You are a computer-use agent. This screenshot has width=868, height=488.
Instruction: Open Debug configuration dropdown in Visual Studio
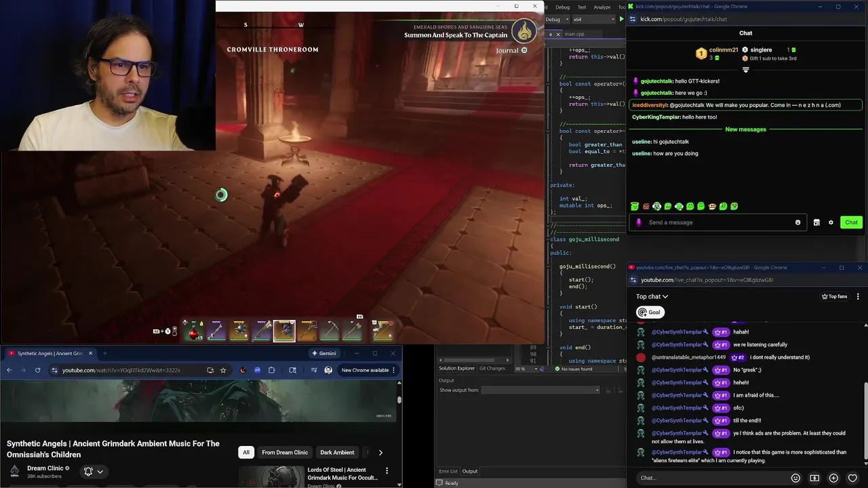[x=557, y=19]
